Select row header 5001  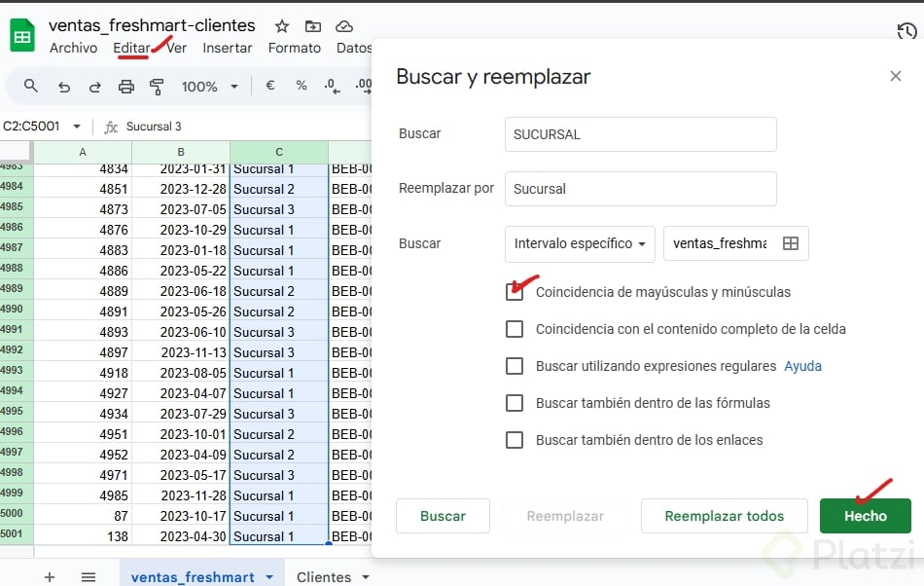[16, 533]
